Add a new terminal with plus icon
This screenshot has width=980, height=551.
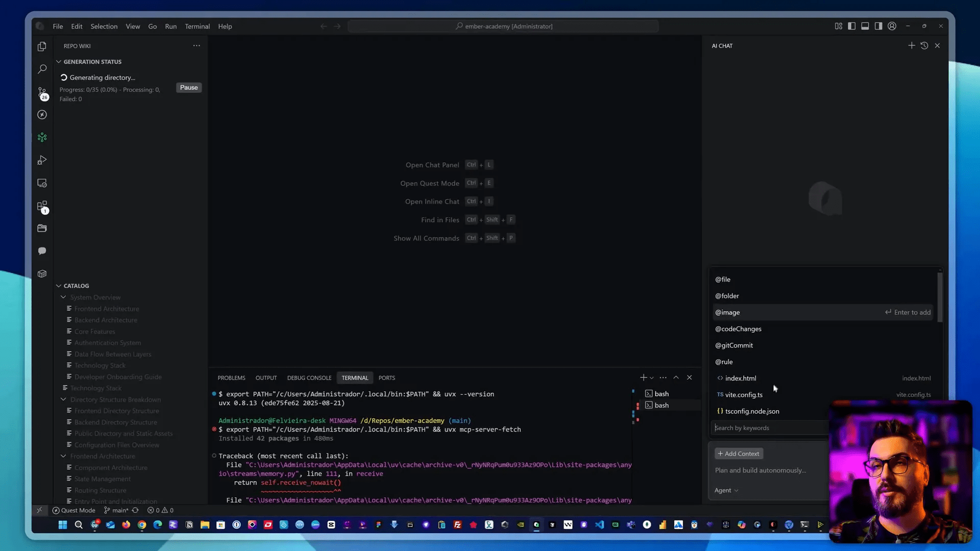[x=643, y=378]
